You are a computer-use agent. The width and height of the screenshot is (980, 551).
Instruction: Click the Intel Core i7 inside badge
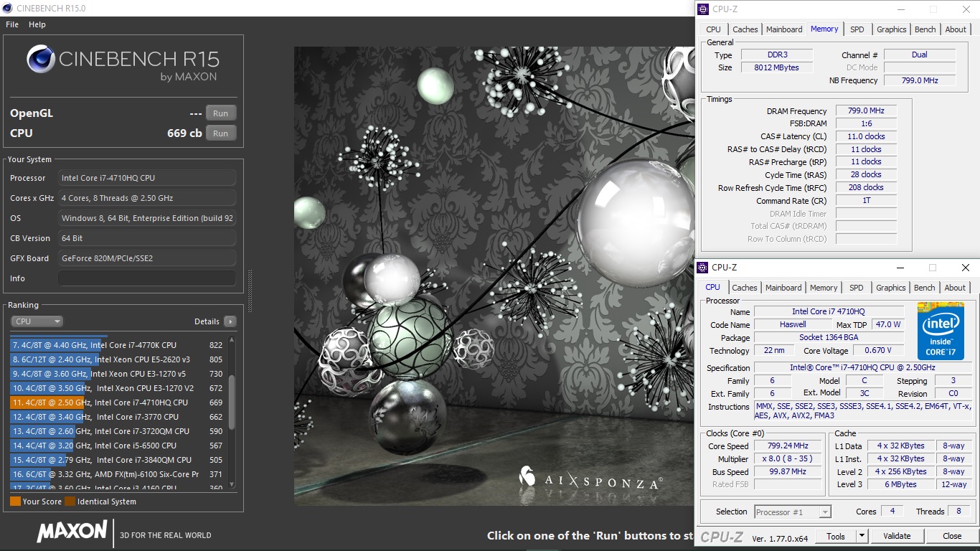941,331
